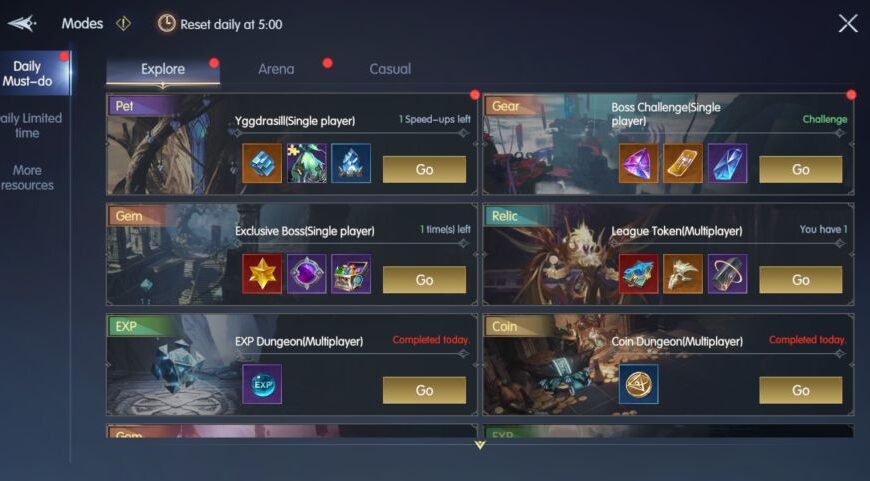Click the back arrow icon next to Modes
Image resolution: width=870 pixels, height=481 pixels.
(22, 23)
